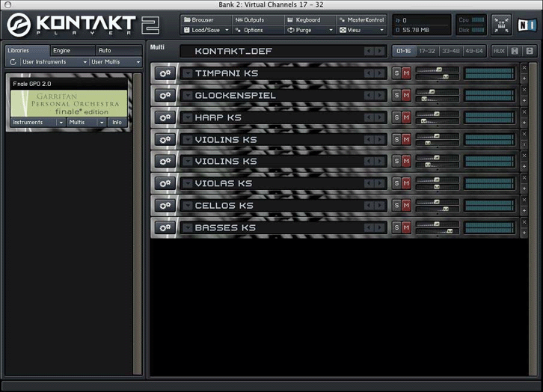
Task: Click the rack minimize icon next to AUX
Action: point(515,52)
